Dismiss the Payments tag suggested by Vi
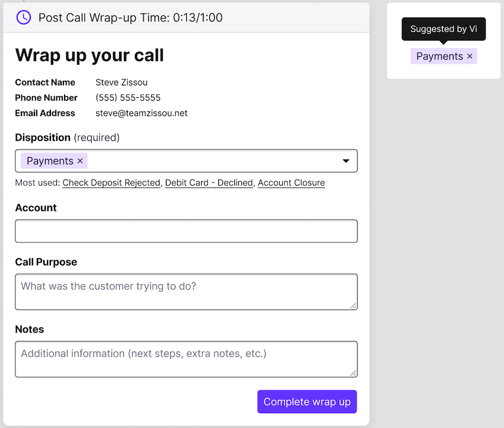Viewport: 504px width, 428px height. [x=468, y=56]
